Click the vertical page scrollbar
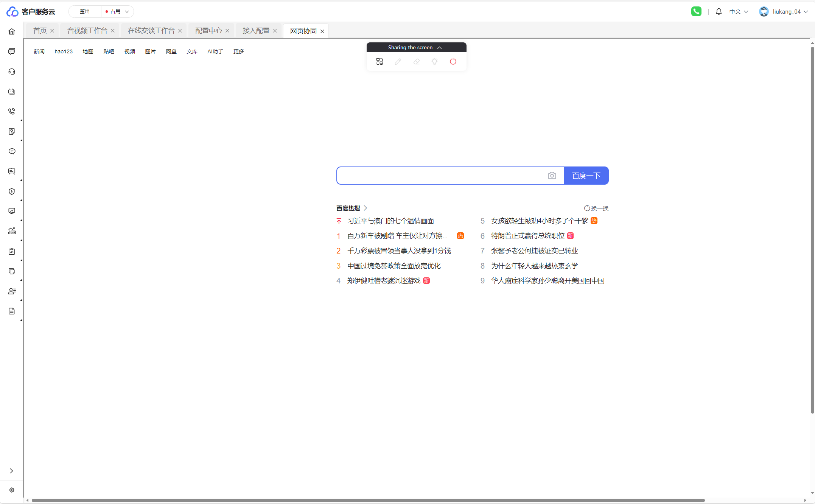The image size is (815, 504). coord(812,230)
